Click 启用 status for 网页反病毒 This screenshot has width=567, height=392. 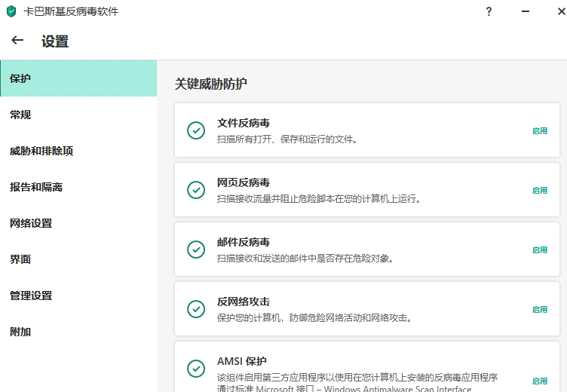pyautogui.click(x=540, y=191)
